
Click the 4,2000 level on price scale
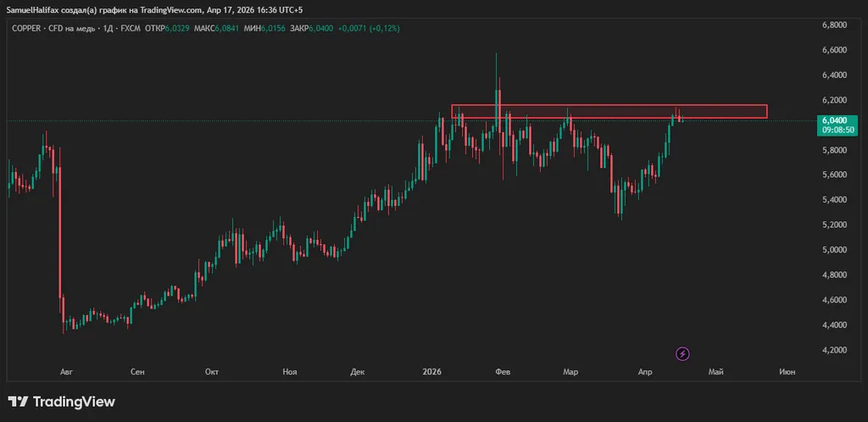tap(834, 350)
